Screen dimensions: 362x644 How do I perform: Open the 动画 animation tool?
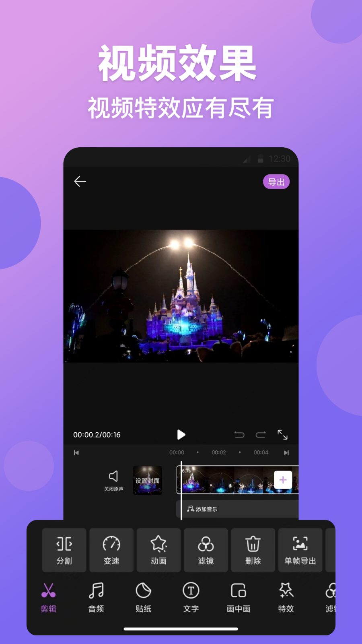(158, 550)
